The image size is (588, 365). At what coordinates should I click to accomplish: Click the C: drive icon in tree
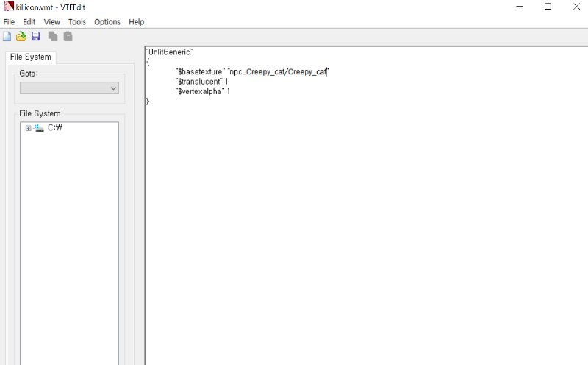point(39,128)
